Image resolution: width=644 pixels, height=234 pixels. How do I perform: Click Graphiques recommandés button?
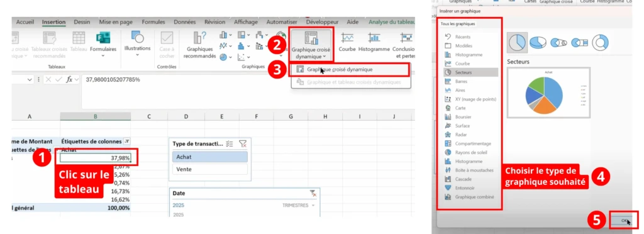(x=199, y=44)
